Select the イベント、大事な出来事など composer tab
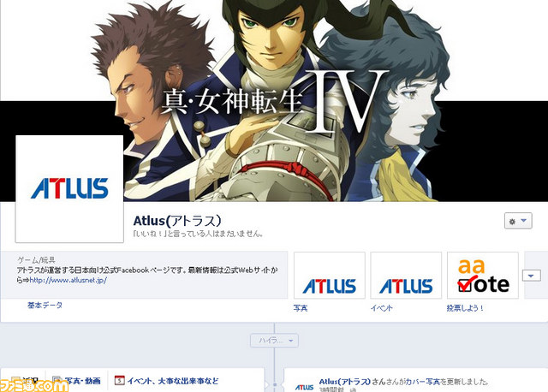The width and height of the screenshot is (548, 392). click(173, 381)
